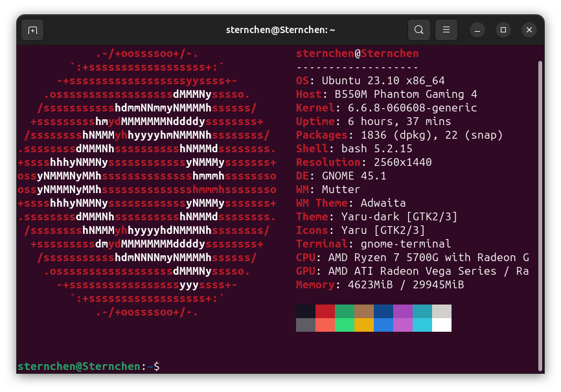
Task: Click the window title sternchen@Sternchen: ~
Action: pos(280,30)
